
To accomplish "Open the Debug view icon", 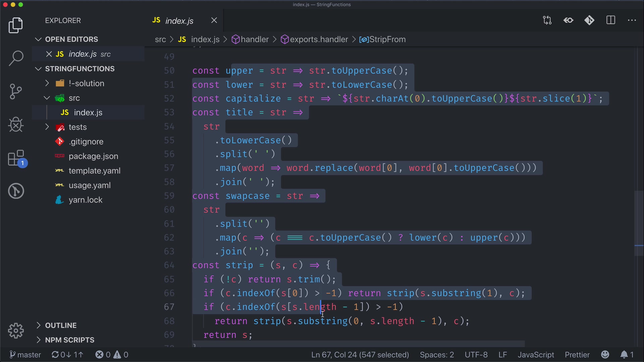I will pyautogui.click(x=16, y=125).
